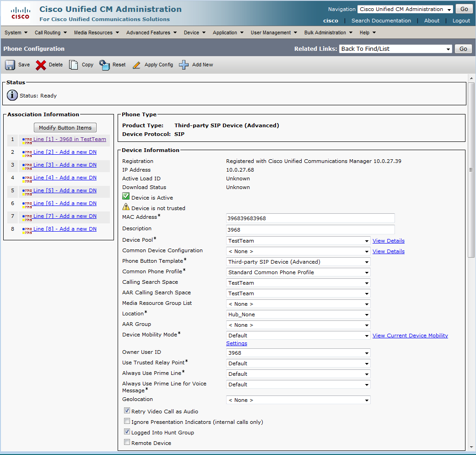The image size is (476, 455).
Task: Open Line [1] - 3968 in TestTeam link
Action: [x=70, y=139]
